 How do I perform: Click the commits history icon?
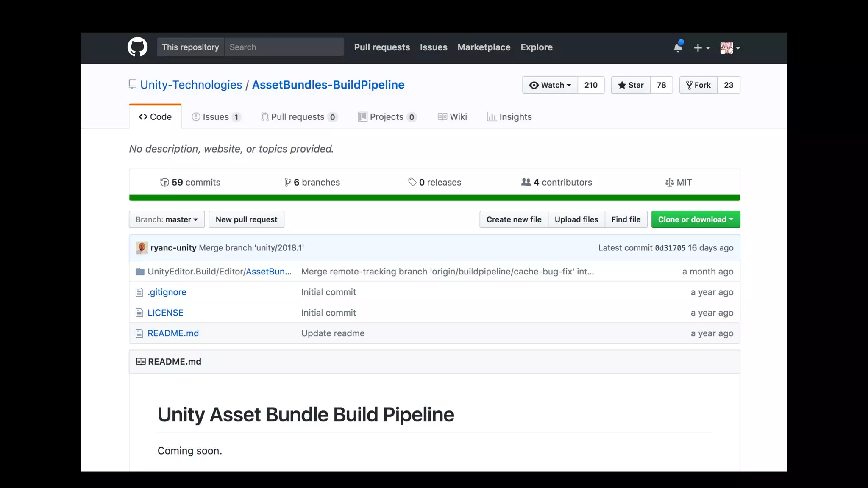pyautogui.click(x=164, y=183)
